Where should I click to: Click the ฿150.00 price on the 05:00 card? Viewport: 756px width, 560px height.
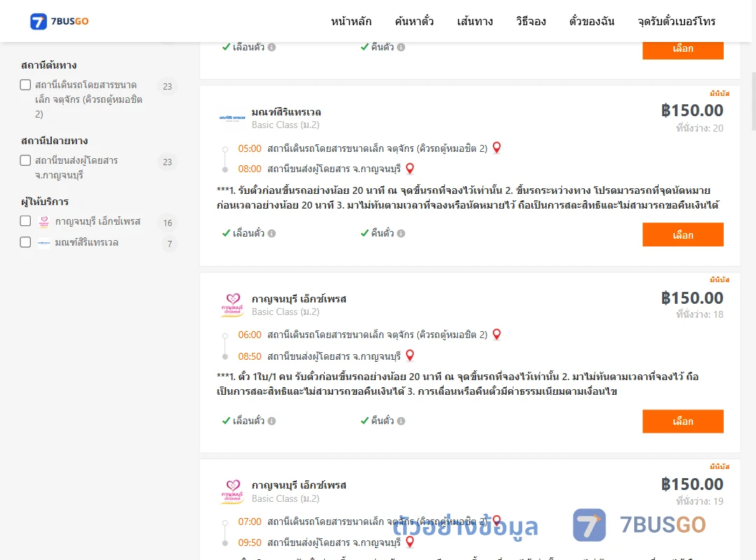pos(692,111)
